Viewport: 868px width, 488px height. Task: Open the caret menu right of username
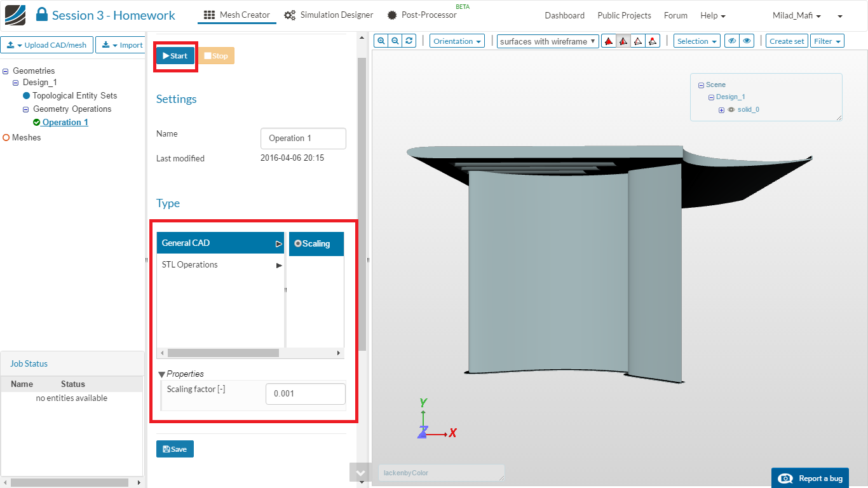click(840, 15)
